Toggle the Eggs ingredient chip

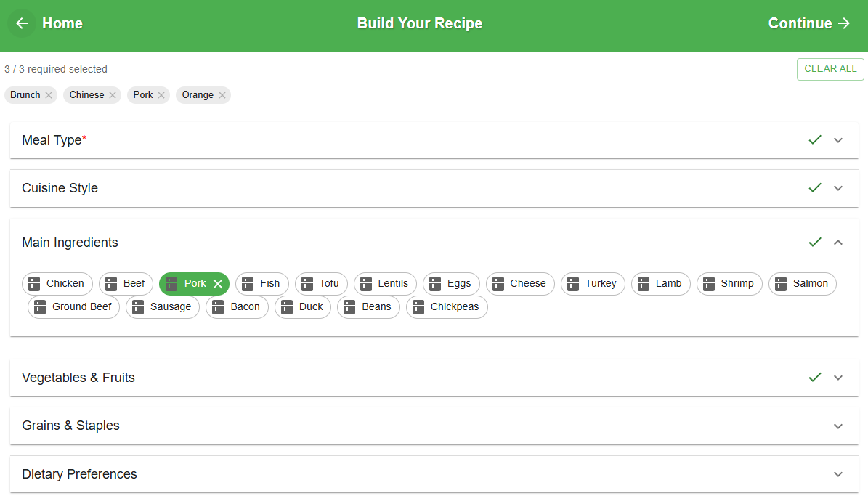click(450, 284)
